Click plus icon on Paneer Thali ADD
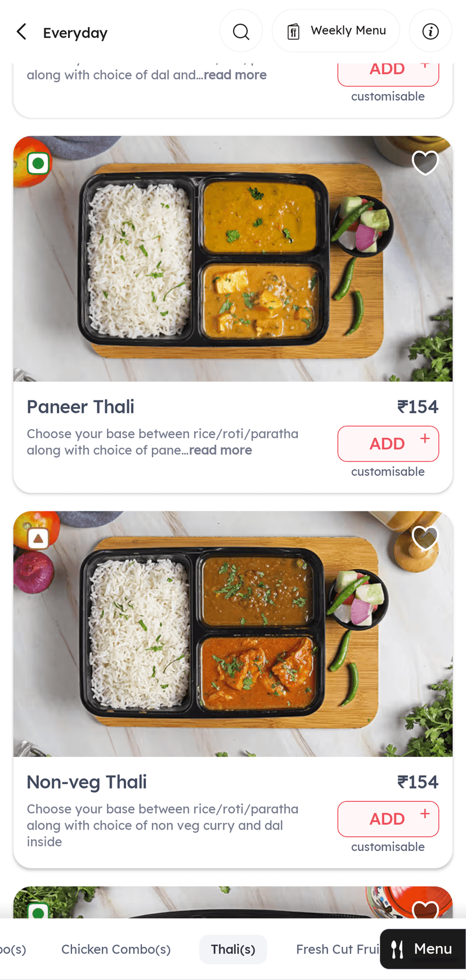The image size is (466, 980). (425, 438)
